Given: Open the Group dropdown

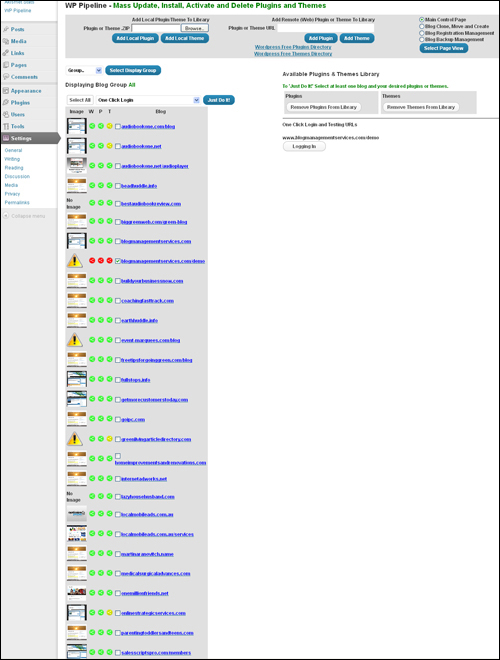Looking at the screenshot, I should pyautogui.click(x=84, y=70).
